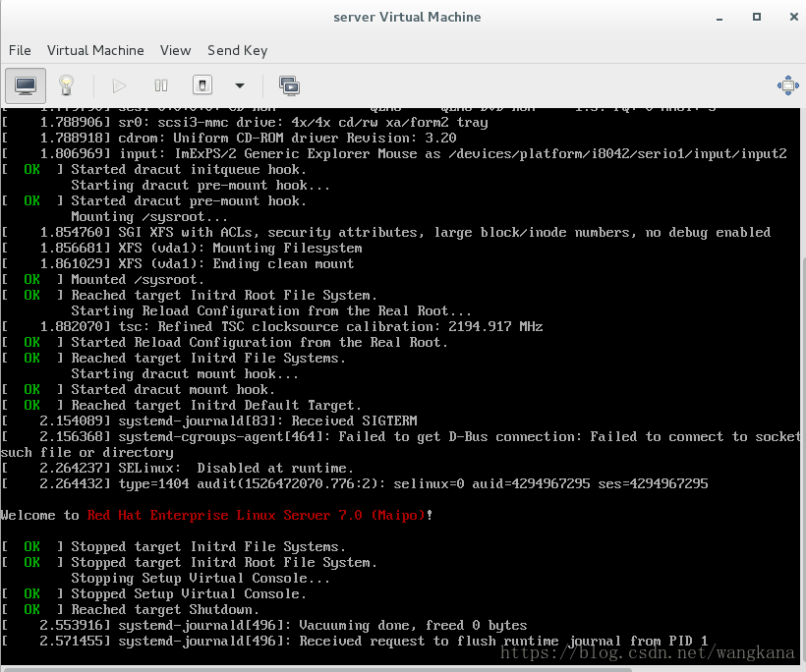The image size is (806, 672).
Task: Shut down the virtual machine
Action: tap(202, 85)
